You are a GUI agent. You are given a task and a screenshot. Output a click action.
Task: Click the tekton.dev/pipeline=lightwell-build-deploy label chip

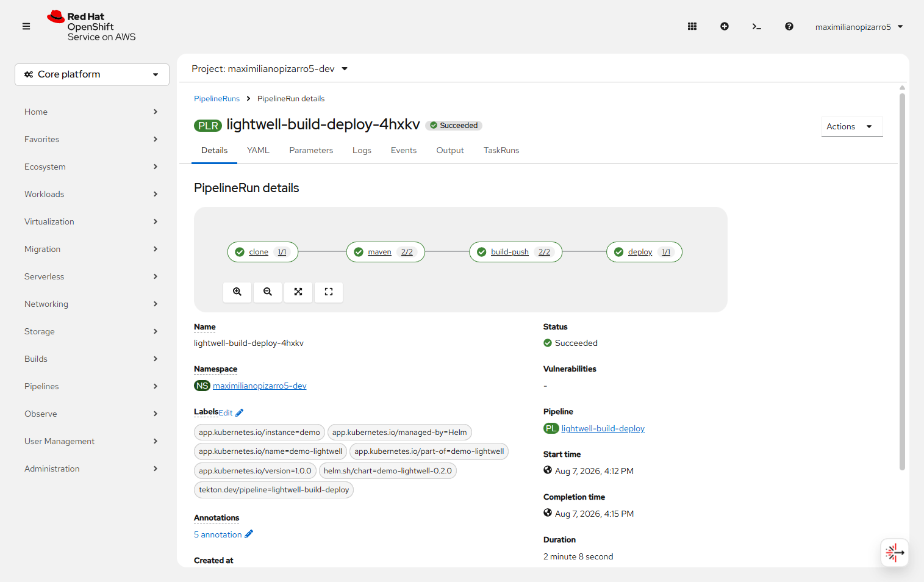[274, 490]
